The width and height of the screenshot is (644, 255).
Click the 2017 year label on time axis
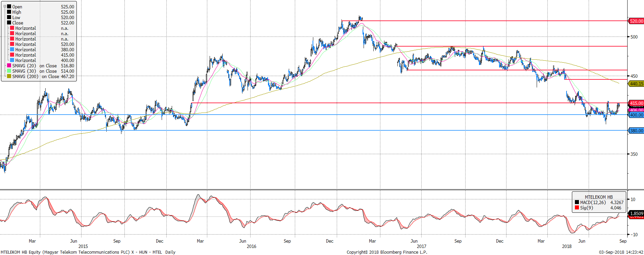pos(421,246)
